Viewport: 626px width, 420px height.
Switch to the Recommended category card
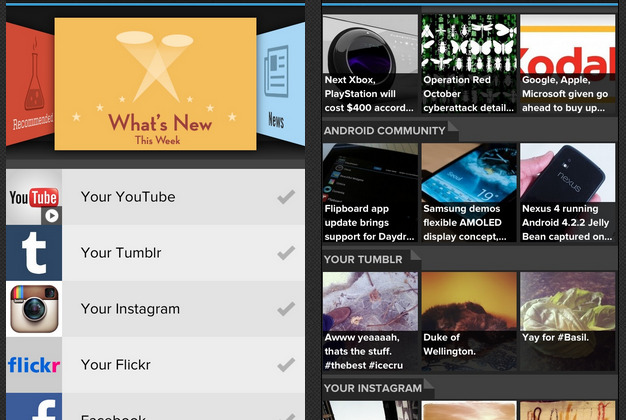pos(30,84)
